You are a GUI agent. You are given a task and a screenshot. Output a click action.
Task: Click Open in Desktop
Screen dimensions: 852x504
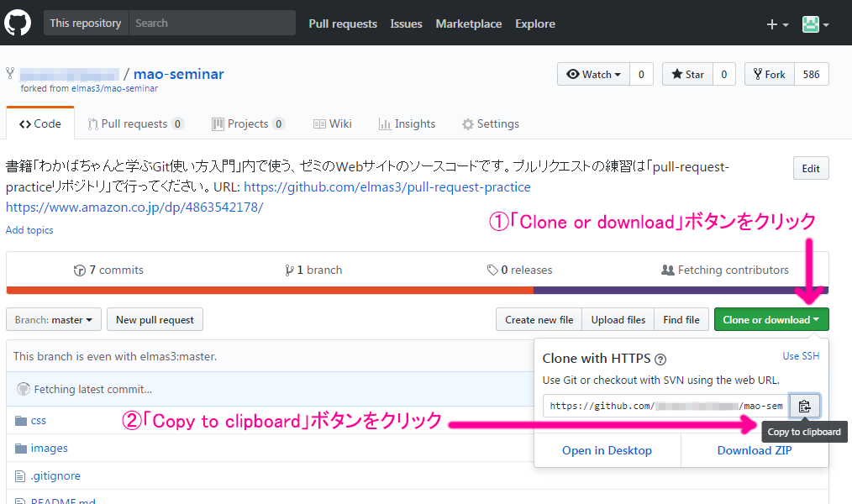[x=607, y=450]
